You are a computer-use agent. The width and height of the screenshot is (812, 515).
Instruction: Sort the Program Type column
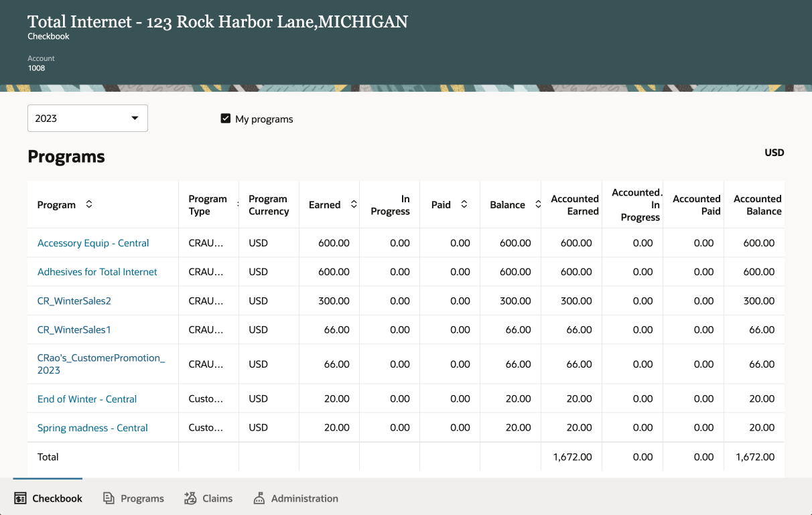click(236, 204)
